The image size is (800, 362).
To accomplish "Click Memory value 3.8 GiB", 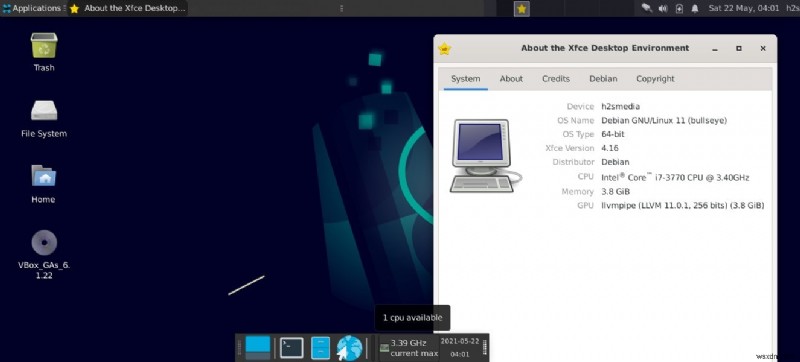I will [x=615, y=191].
